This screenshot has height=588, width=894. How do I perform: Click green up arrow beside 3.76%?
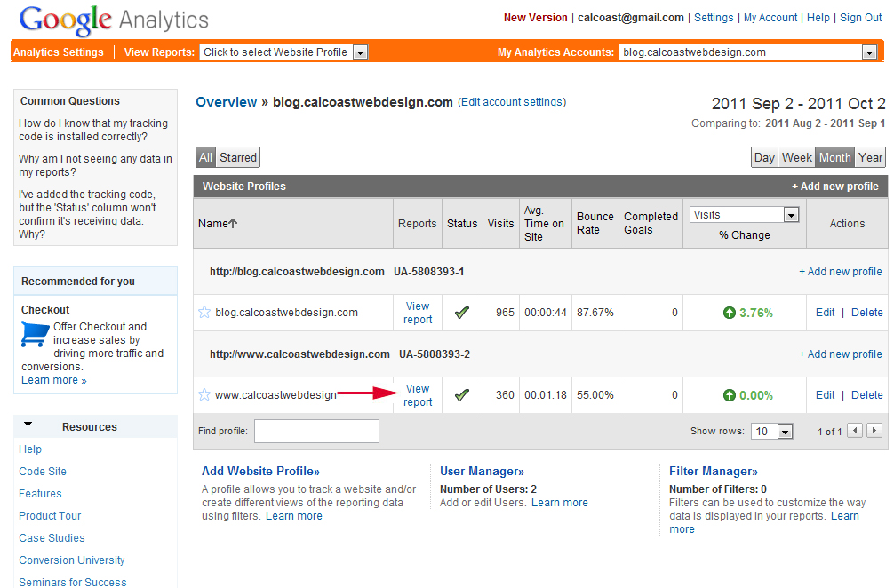[x=730, y=313]
